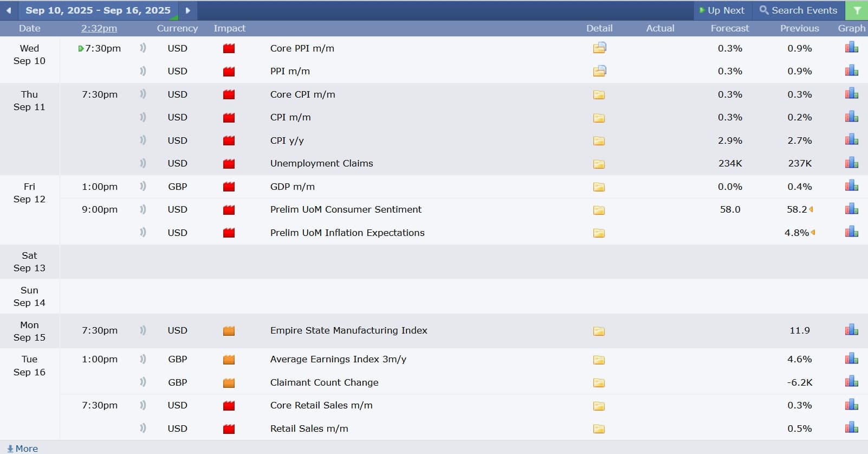Open the Core Retail Sales m/m event
868x454 pixels.
(321, 405)
